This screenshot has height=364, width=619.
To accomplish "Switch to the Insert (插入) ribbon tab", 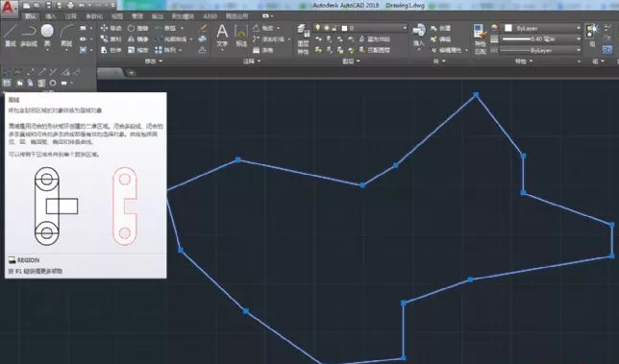I will (x=51, y=16).
